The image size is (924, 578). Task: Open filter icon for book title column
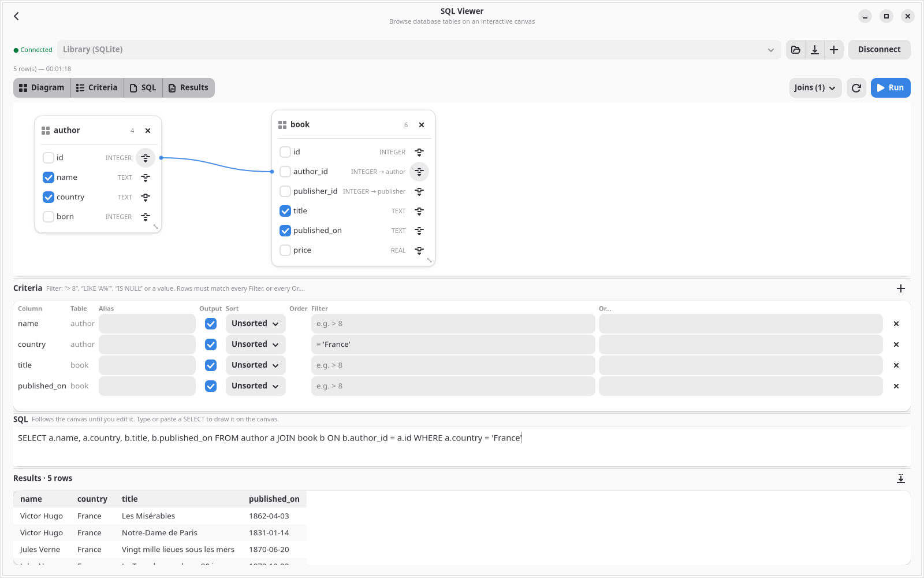click(419, 211)
